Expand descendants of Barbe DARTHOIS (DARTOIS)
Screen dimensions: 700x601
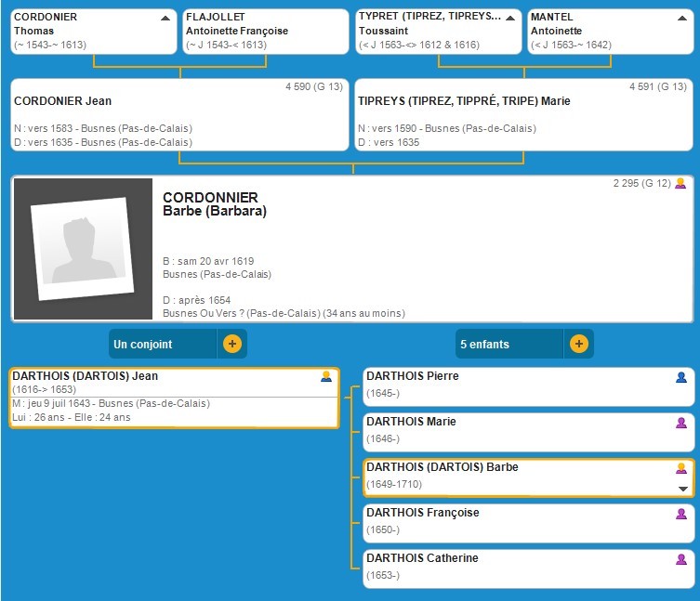pyautogui.click(x=683, y=489)
